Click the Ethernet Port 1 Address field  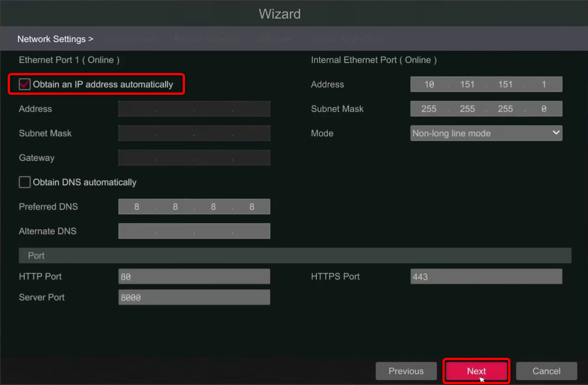click(x=194, y=109)
